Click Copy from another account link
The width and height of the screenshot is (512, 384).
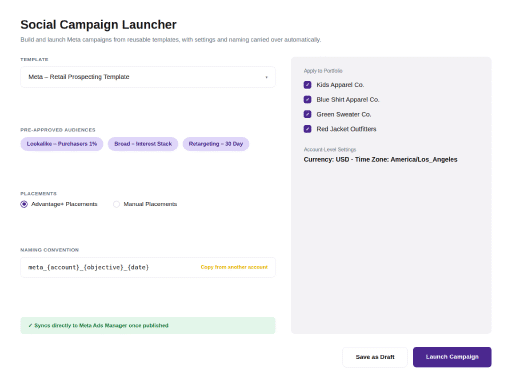coord(234,267)
